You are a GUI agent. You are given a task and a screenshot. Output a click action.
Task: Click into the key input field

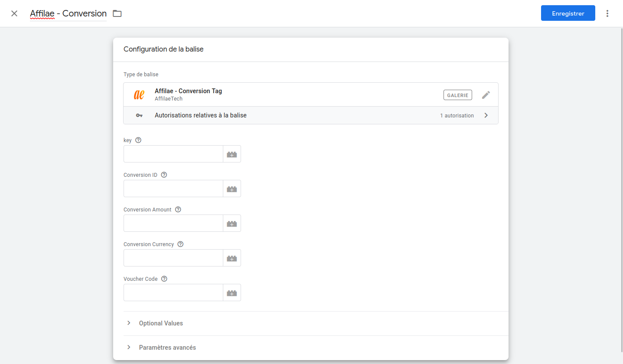pyautogui.click(x=173, y=154)
